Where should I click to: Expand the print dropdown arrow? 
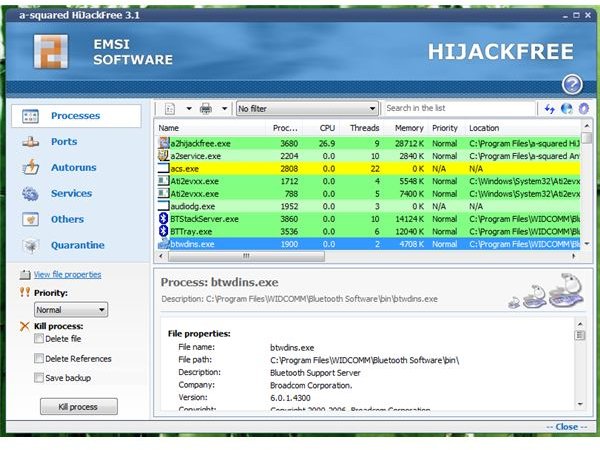[x=225, y=109]
